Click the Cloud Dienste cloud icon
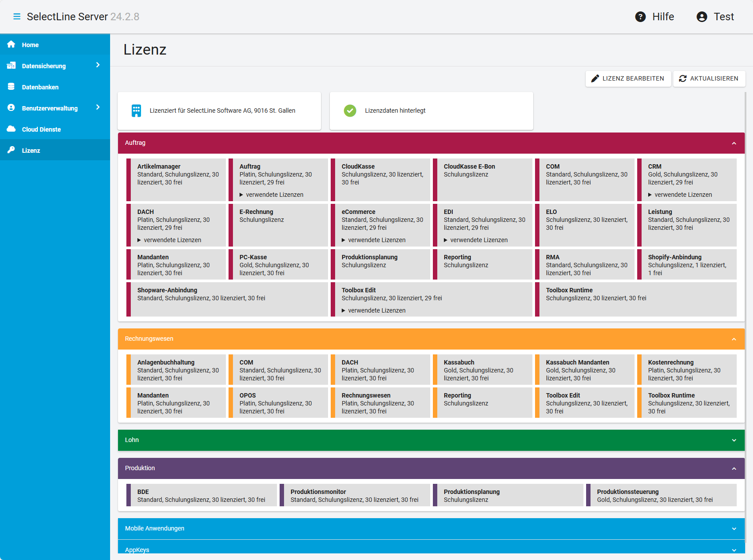This screenshot has height=560, width=753. [11, 129]
